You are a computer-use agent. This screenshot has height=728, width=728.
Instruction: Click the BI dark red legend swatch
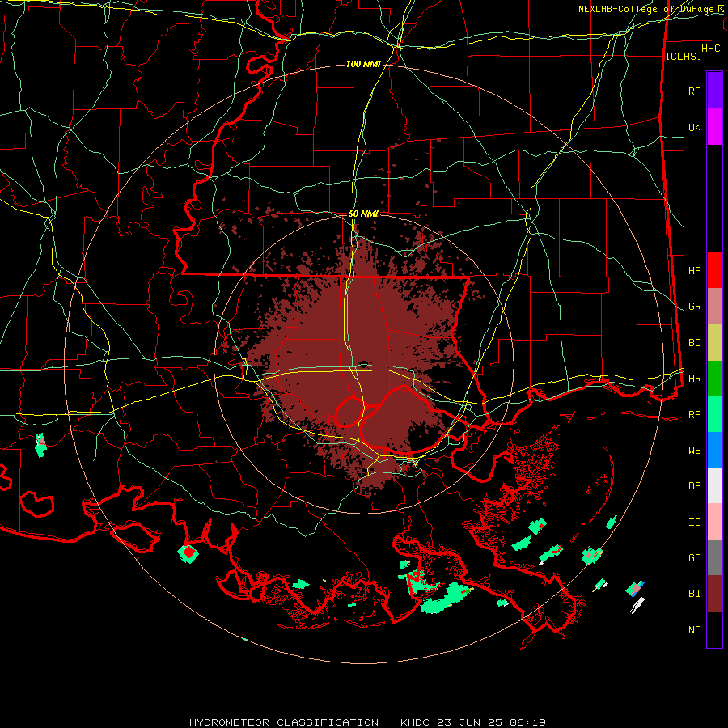[714, 594]
